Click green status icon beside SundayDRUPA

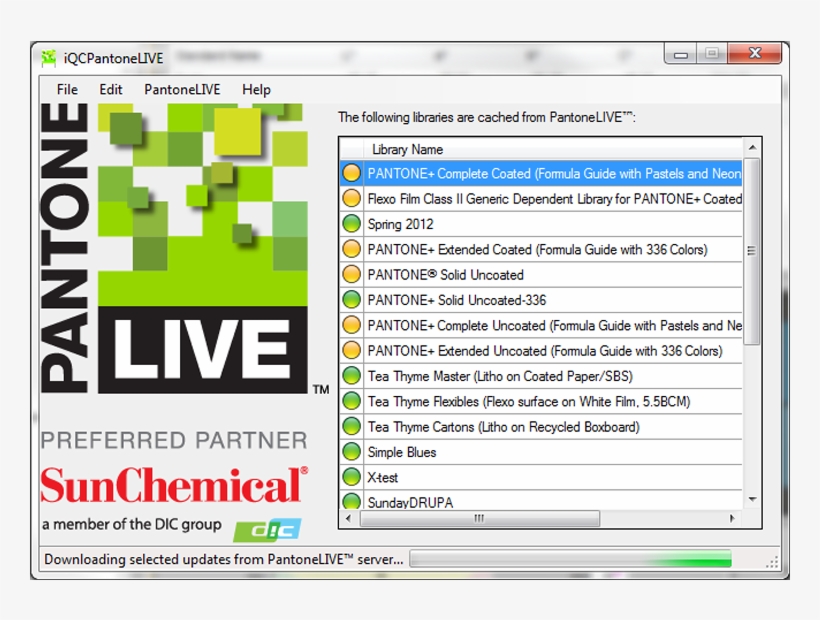351,501
